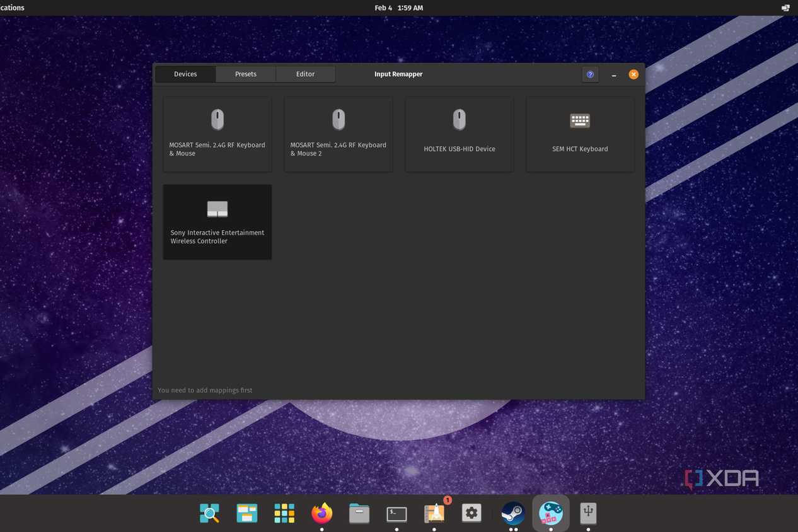798x532 pixels.
Task: Select MOSART Semi. 2.4G RF Keyboard & Mouse device
Action: click(x=217, y=134)
